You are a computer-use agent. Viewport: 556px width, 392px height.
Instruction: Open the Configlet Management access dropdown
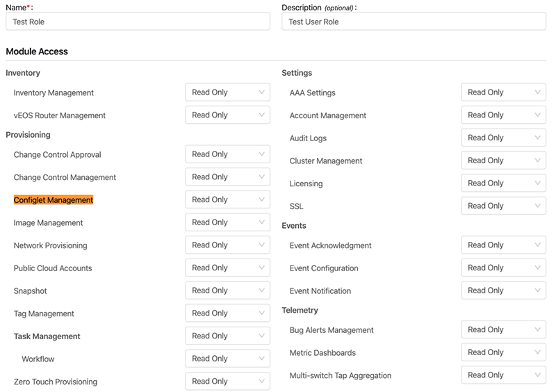pos(227,199)
